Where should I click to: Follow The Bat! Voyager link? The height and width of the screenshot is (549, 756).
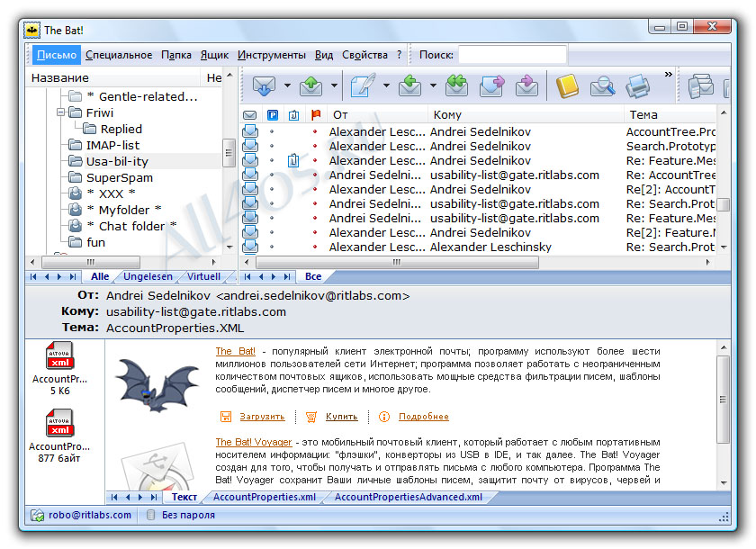pyautogui.click(x=254, y=442)
